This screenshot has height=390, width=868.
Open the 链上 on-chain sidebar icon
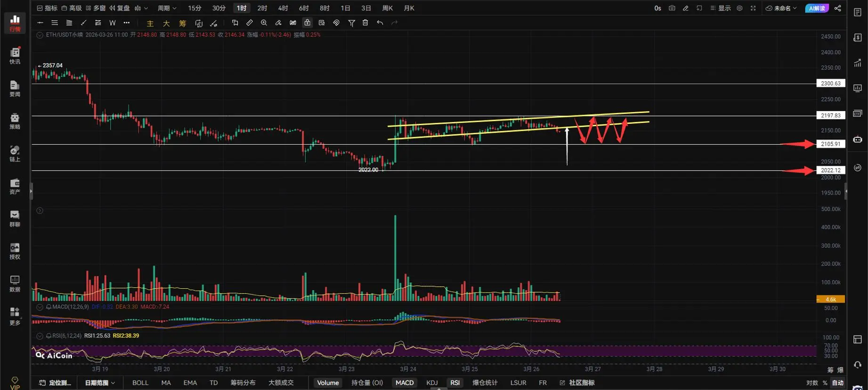pos(15,154)
